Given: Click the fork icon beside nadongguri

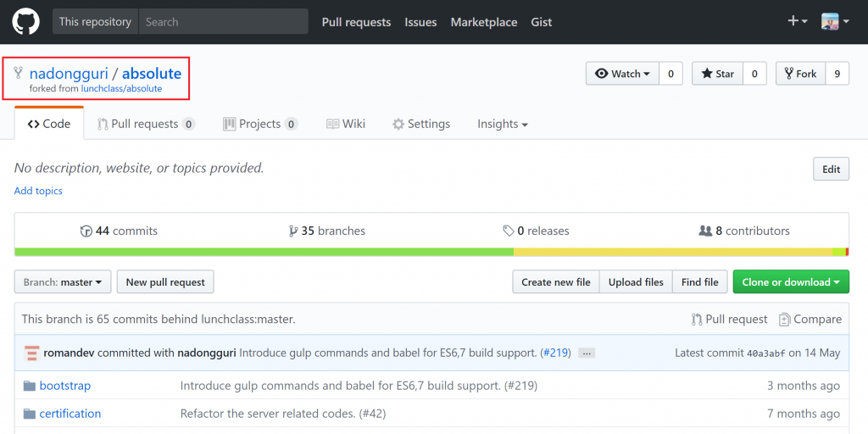Looking at the screenshot, I should tap(19, 73).
